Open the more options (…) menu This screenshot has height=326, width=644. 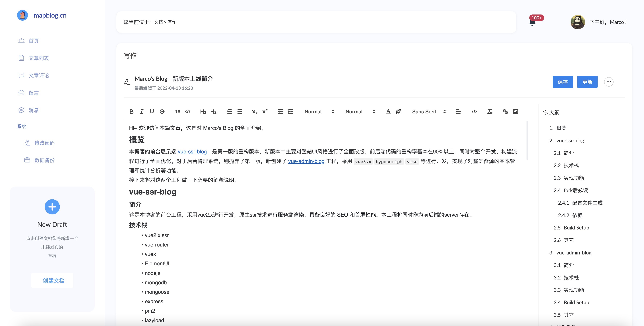pyautogui.click(x=609, y=82)
